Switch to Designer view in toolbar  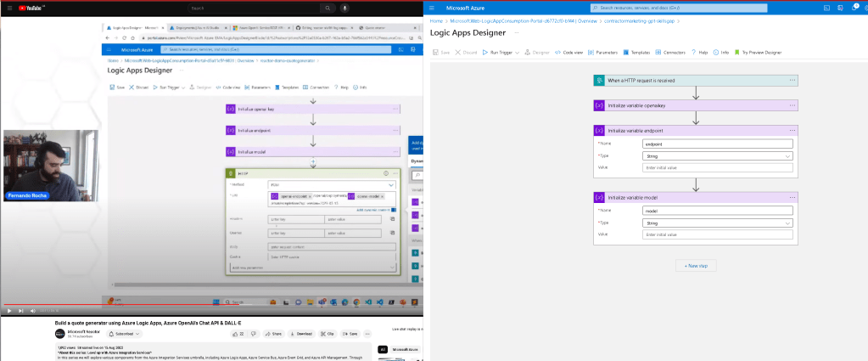[x=537, y=52]
